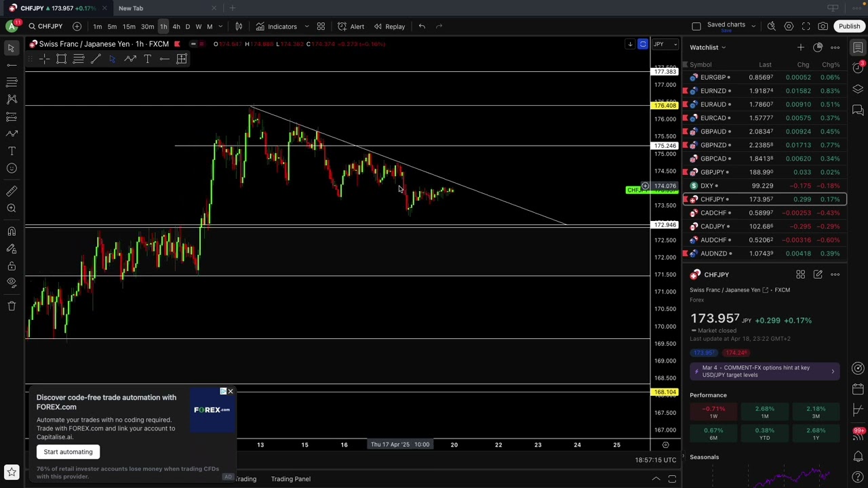Toggle lock all drawing tools
Screen dimensions: 868x488
(12, 266)
